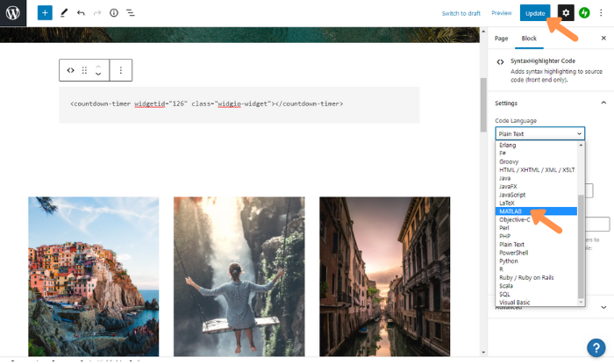Viewport: 614px width, 364px height.
Task: Click the block type code icon in block toolbar
Action: click(x=70, y=70)
